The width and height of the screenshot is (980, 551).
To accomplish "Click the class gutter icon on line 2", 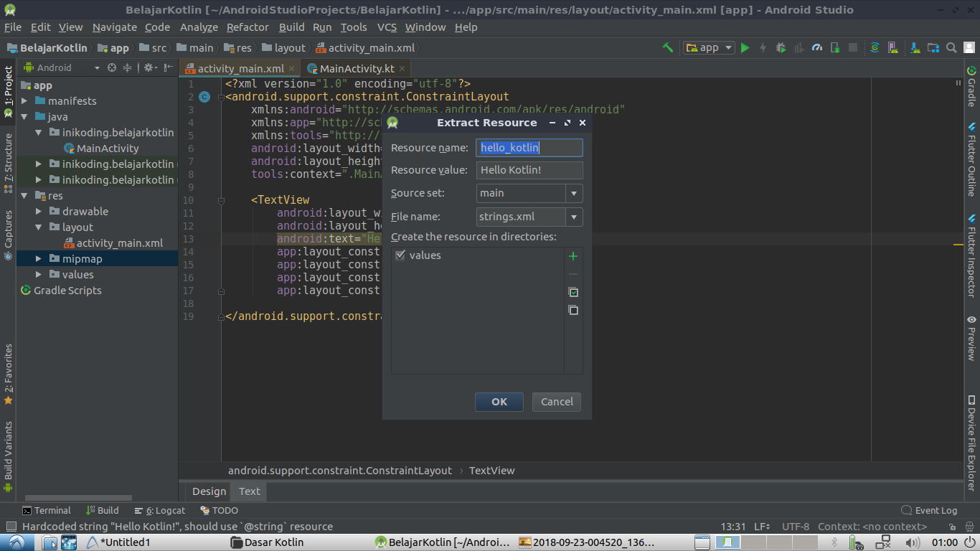I will tap(204, 97).
